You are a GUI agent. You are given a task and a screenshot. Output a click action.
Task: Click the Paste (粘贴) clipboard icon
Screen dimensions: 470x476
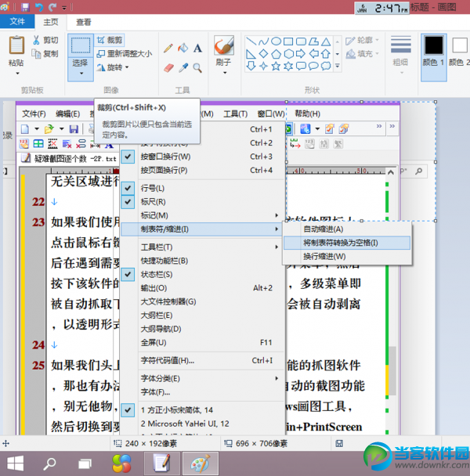[x=16, y=45]
